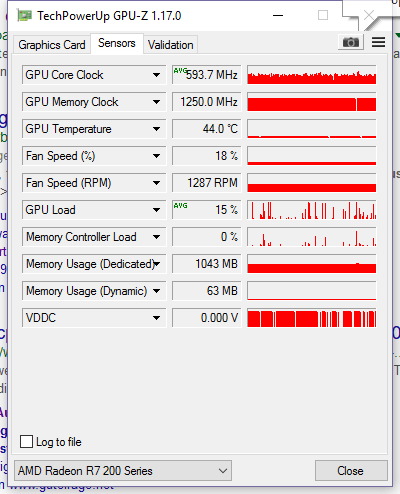Click the Close button
The image size is (400, 494).
coord(351,471)
